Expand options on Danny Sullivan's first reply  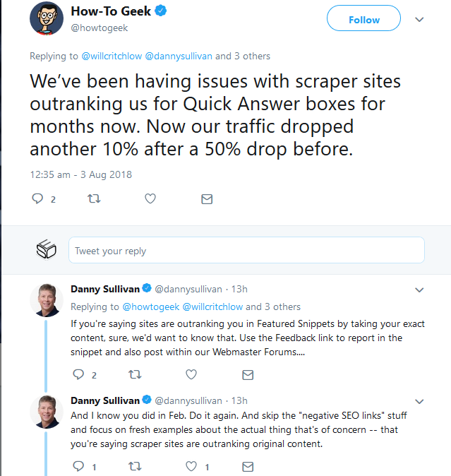(419, 290)
